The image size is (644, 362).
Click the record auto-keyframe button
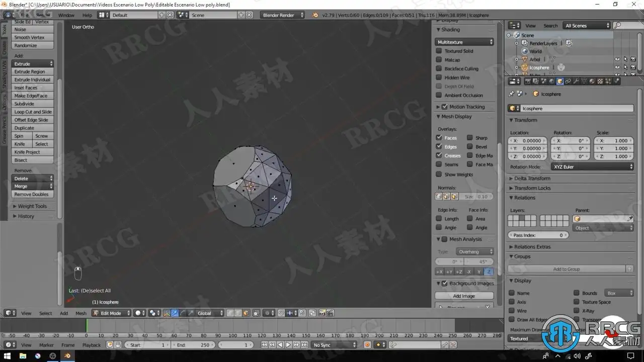pos(367,345)
